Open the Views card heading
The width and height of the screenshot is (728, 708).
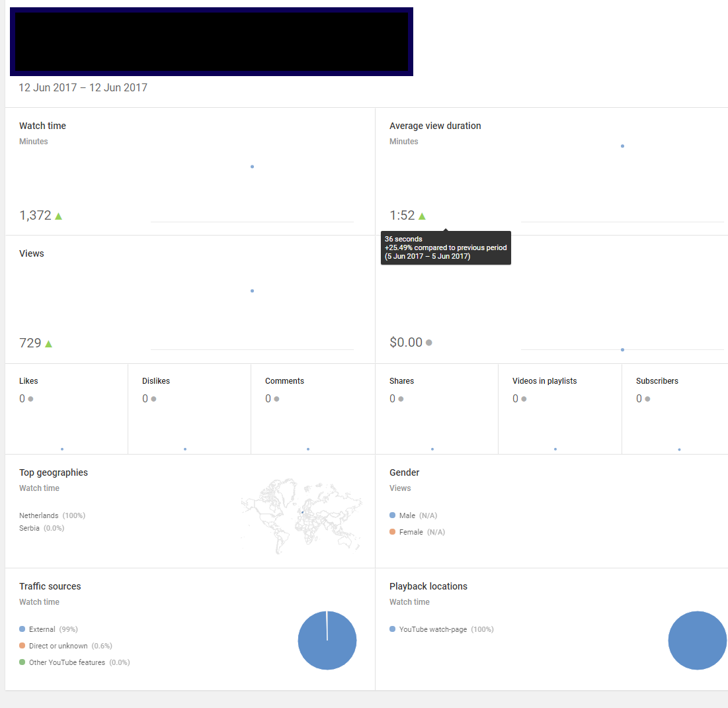click(32, 253)
